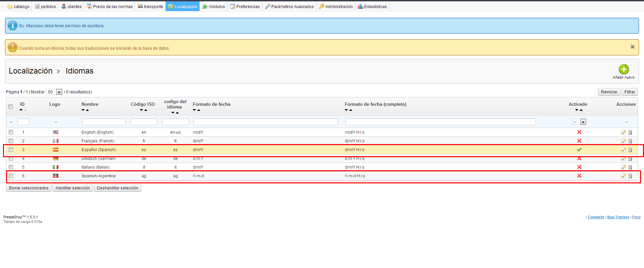Sort Código ISO column with its up arrow
This screenshot has width=644, height=268.
click(x=146, y=110)
